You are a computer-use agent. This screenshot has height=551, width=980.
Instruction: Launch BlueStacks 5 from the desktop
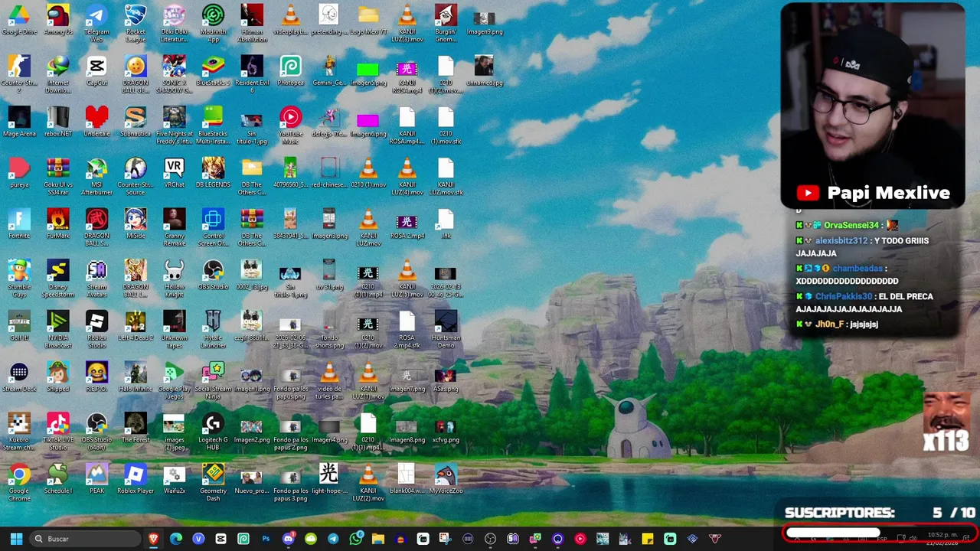coord(213,71)
